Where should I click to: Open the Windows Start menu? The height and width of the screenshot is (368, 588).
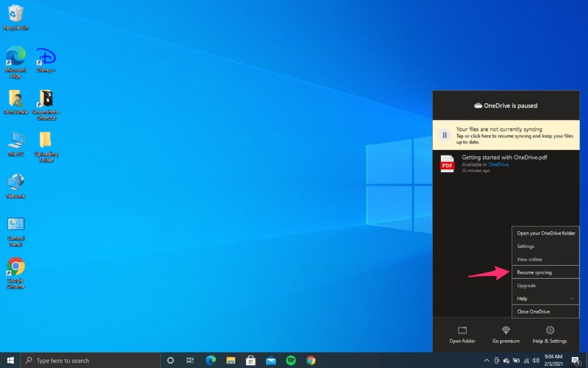coord(10,361)
